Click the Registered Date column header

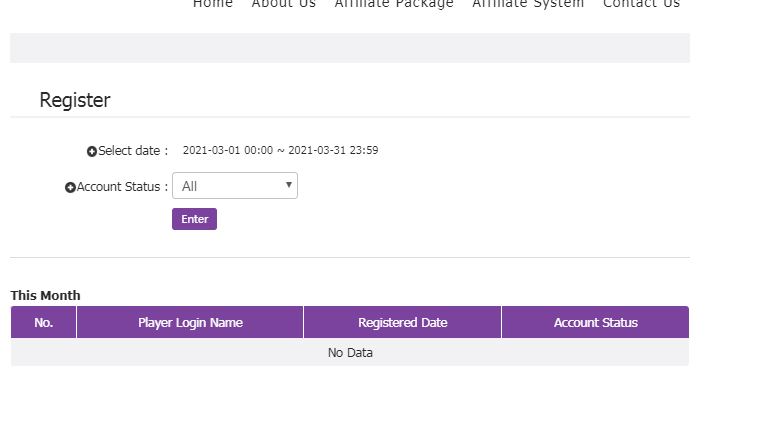pos(402,322)
